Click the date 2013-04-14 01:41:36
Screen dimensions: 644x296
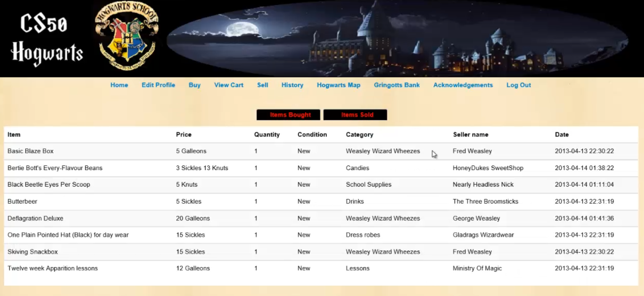coord(584,218)
